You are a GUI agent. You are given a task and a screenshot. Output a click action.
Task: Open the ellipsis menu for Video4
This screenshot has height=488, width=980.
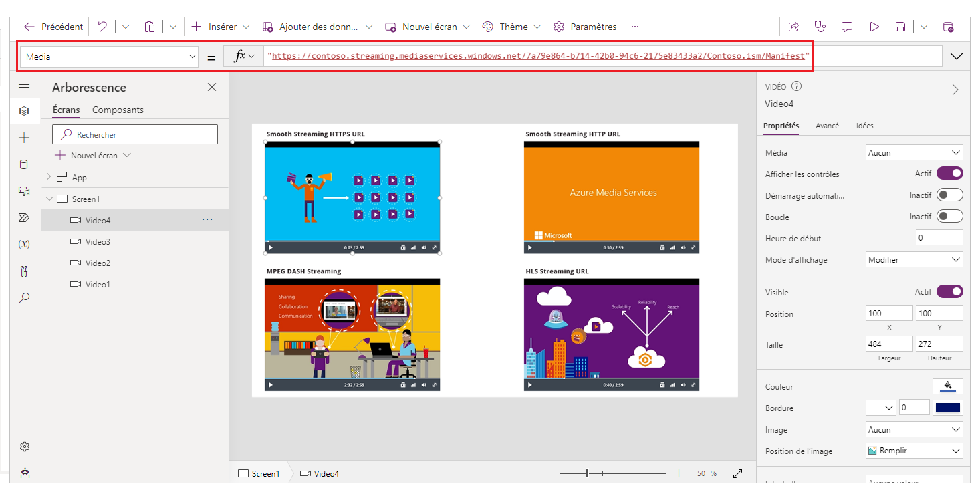click(207, 219)
